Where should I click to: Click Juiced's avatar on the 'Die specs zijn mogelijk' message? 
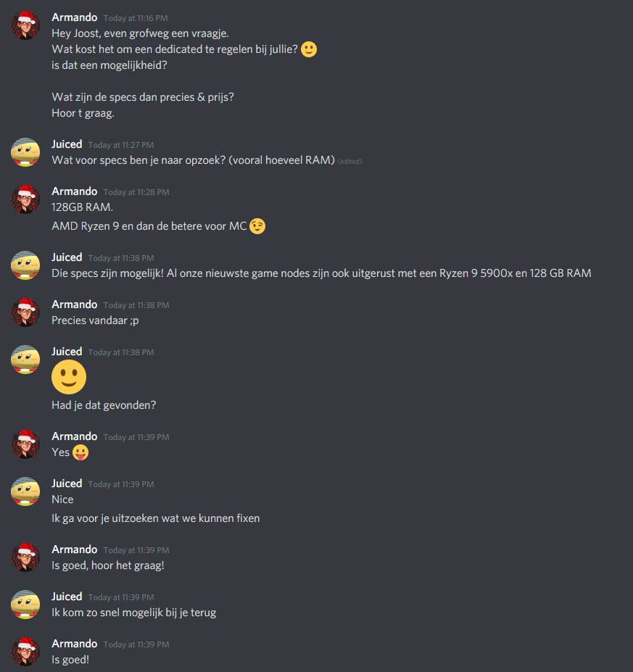point(25,265)
